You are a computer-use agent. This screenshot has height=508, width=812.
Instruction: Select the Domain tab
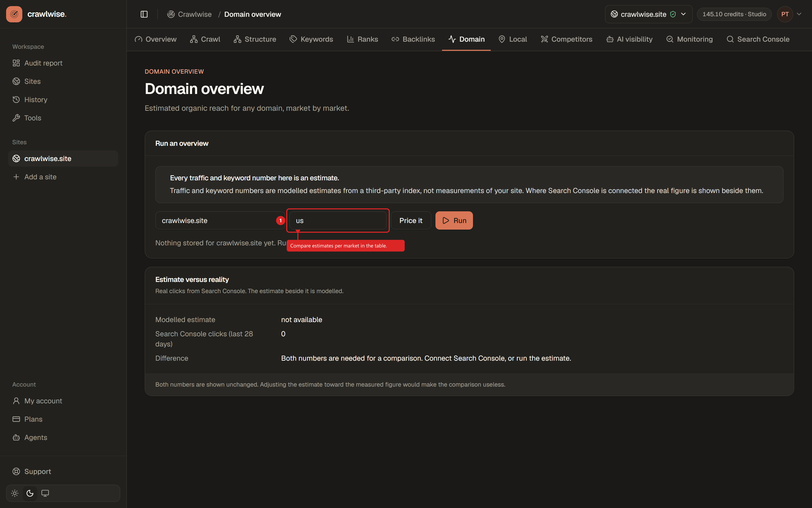click(466, 39)
